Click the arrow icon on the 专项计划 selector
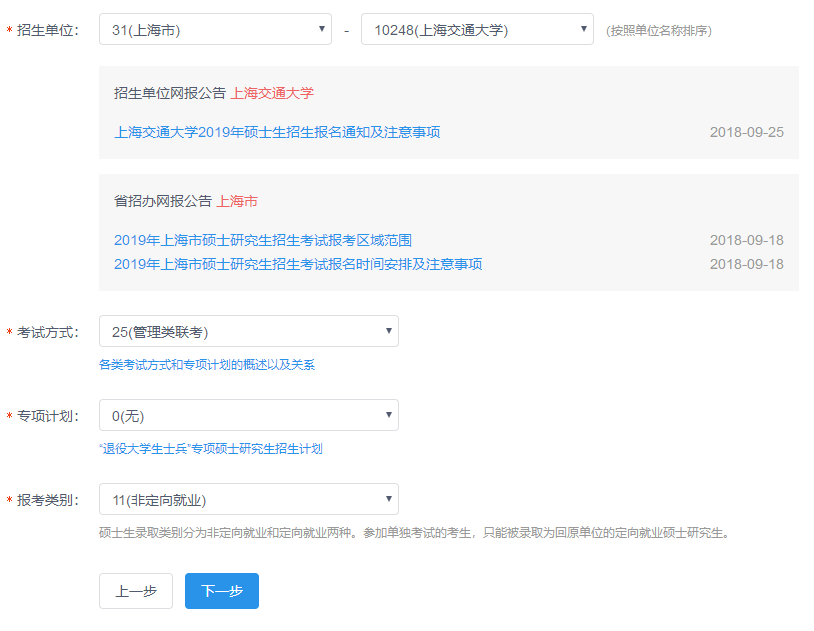The height and width of the screenshot is (631, 814). pyautogui.click(x=388, y=415)
